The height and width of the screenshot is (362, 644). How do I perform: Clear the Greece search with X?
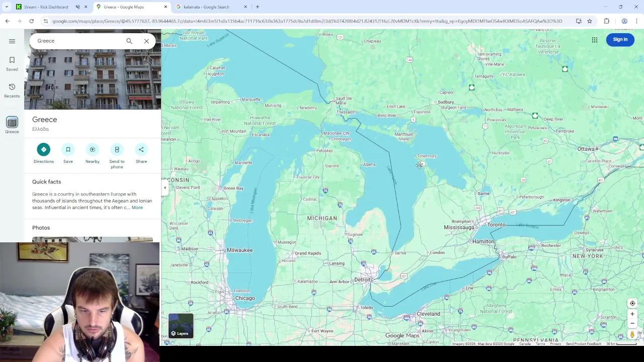pyautogui.click(x=146, y=41)
